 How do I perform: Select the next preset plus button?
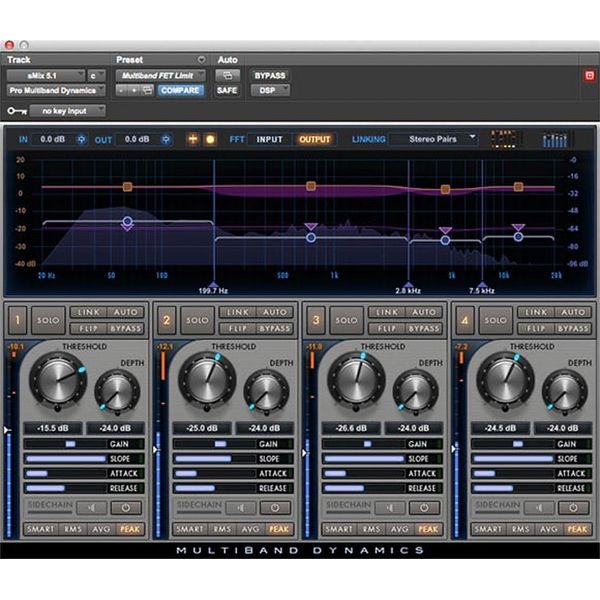(134, 90)
